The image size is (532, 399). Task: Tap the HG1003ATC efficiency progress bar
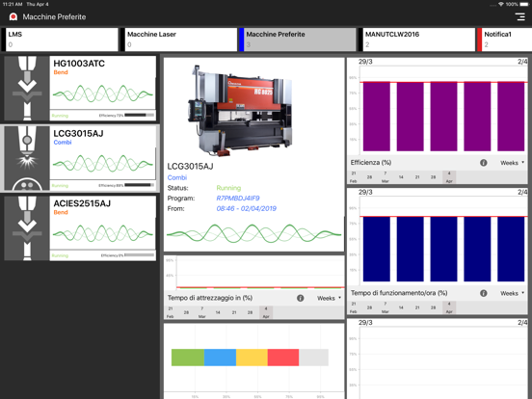click(x=139, y=116)
